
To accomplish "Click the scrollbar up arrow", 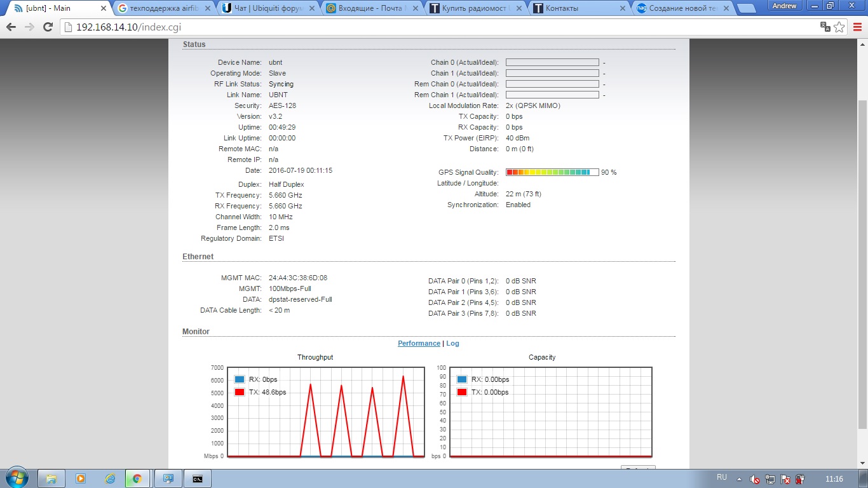I will (862, 44).
